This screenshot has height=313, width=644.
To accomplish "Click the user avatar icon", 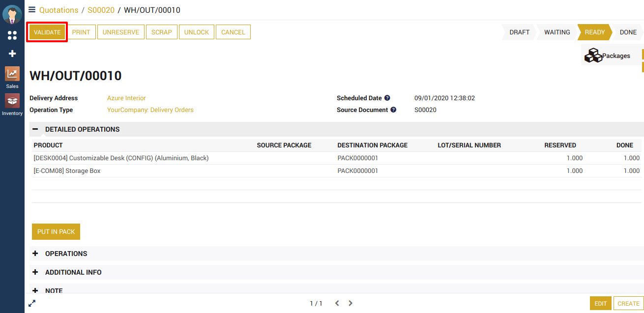I will pos(12,14).
